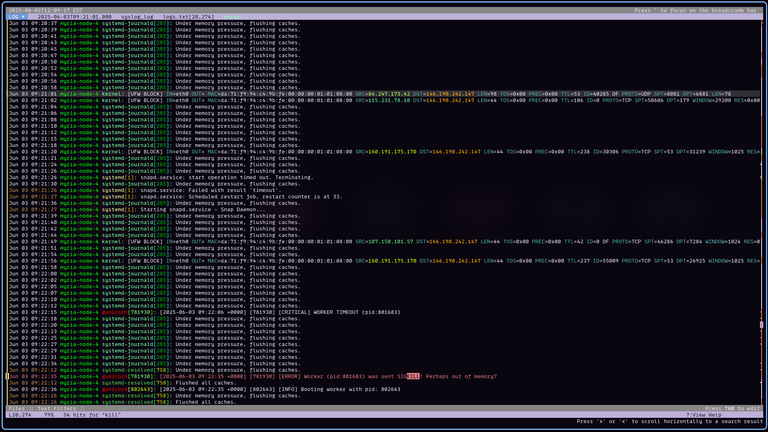
Task: Select the 2025-06-03T09:21:01.000 breadcrumb timestamp
Action: (x=74, y=17)
